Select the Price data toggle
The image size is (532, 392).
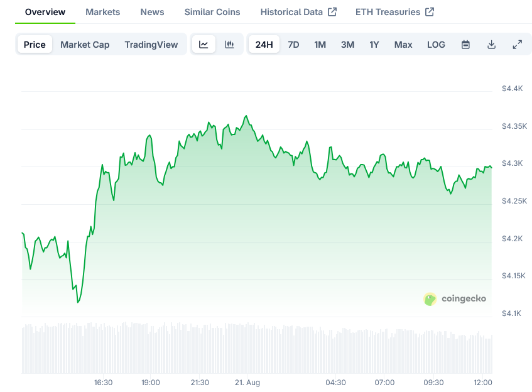click(35, 45)
